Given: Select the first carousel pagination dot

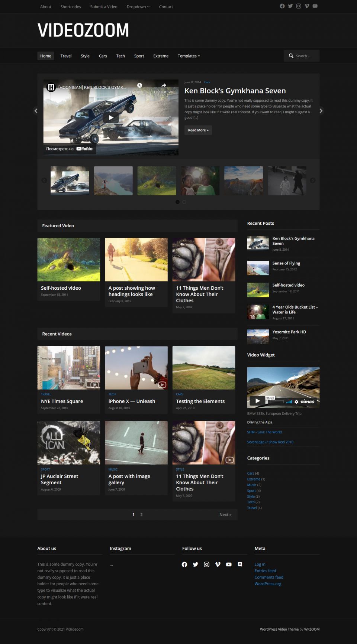Looking at the screenshot, I should point(178,202).
